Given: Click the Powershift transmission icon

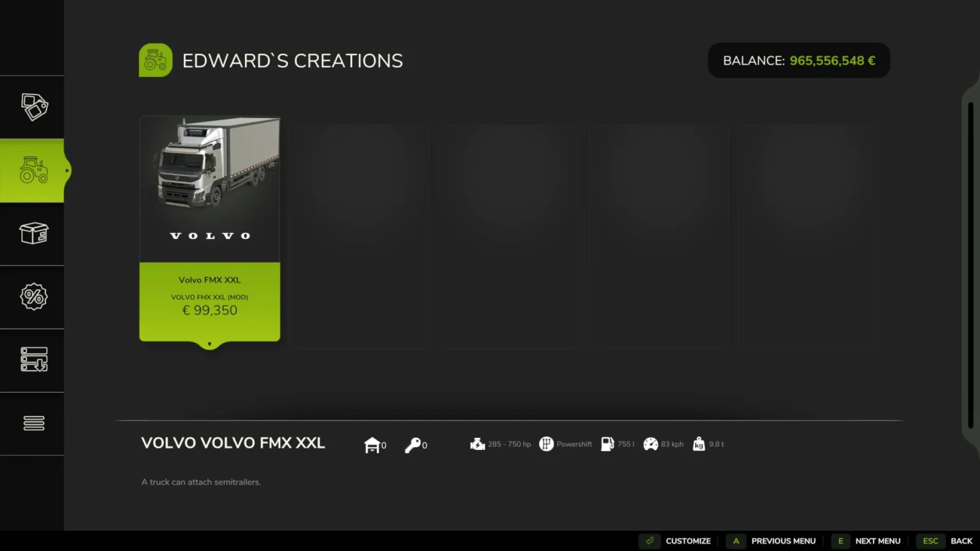Looking at the screenshot, I should click(x=546, y=444).
